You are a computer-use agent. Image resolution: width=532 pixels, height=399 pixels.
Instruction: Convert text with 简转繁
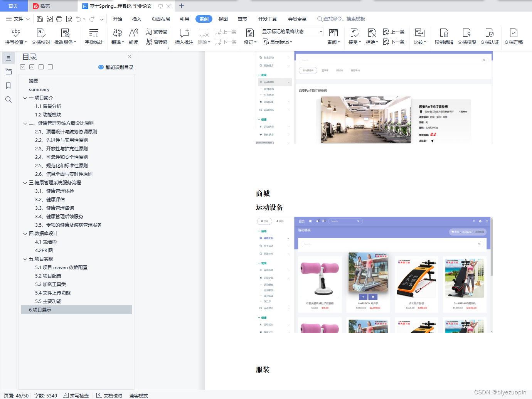[157, 42]
